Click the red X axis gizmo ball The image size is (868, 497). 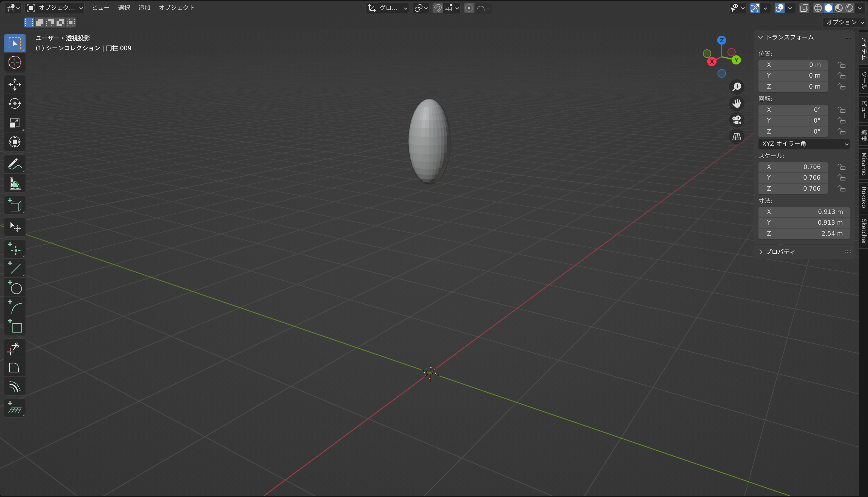tap(712, 61)
